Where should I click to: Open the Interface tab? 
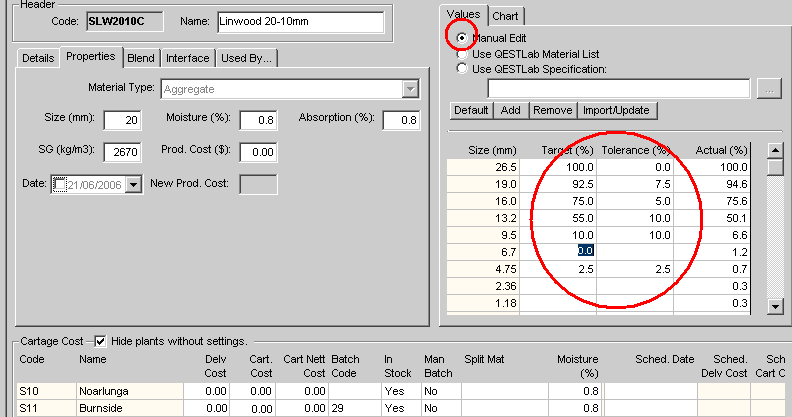187,58
